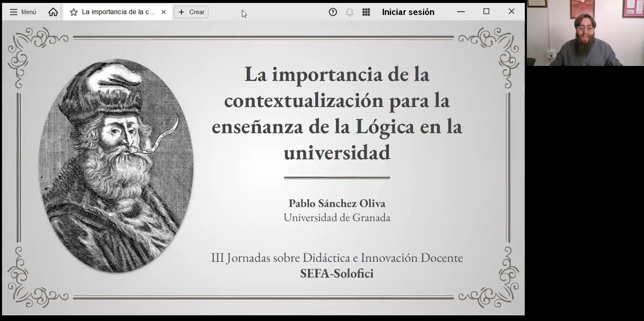Click the speaker webcam video
Viewport: 644px width, 321px height.
pos(585,33)
